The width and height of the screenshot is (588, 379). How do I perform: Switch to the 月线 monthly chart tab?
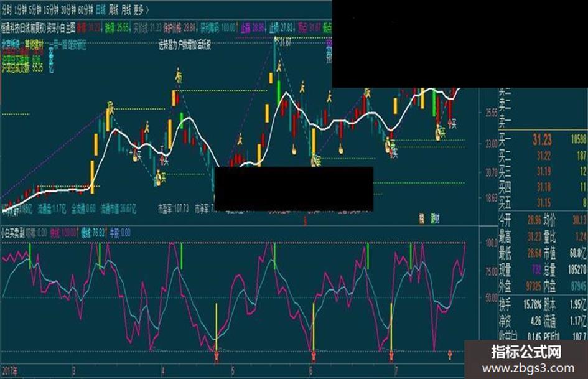(x=126, y=10)
